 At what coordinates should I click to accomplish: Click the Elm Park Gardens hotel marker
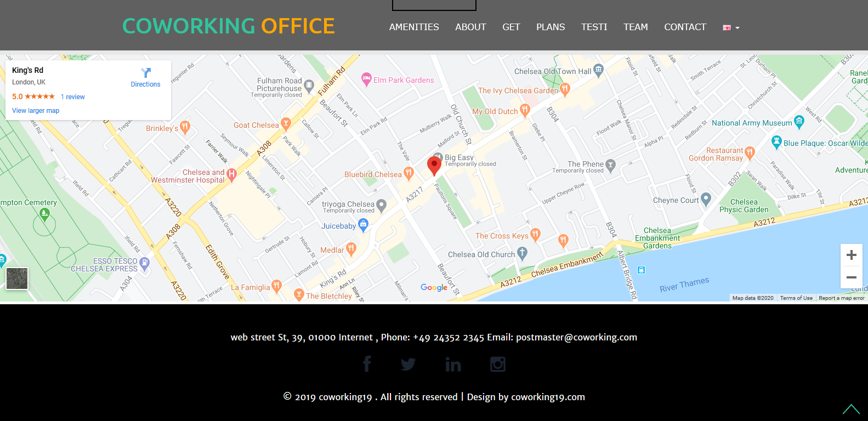pos(366,79)
